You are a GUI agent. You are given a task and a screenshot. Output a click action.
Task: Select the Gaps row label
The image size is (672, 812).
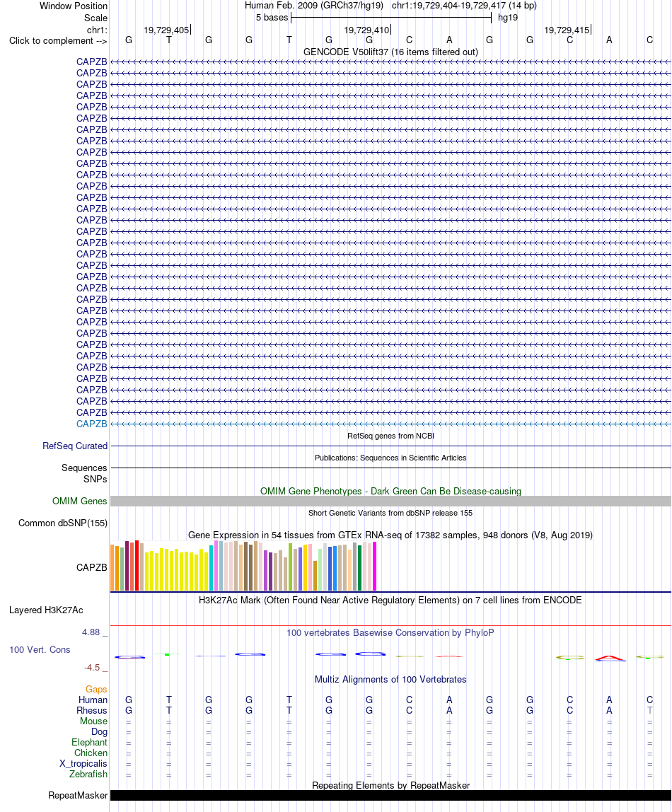coord(96,689)
